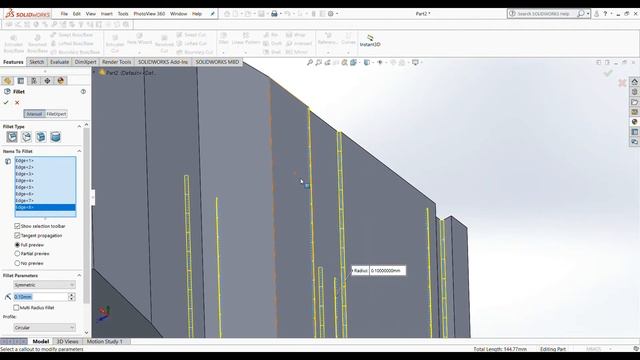
Task: Open Insert menu
Action: click(x=107, y=14)
